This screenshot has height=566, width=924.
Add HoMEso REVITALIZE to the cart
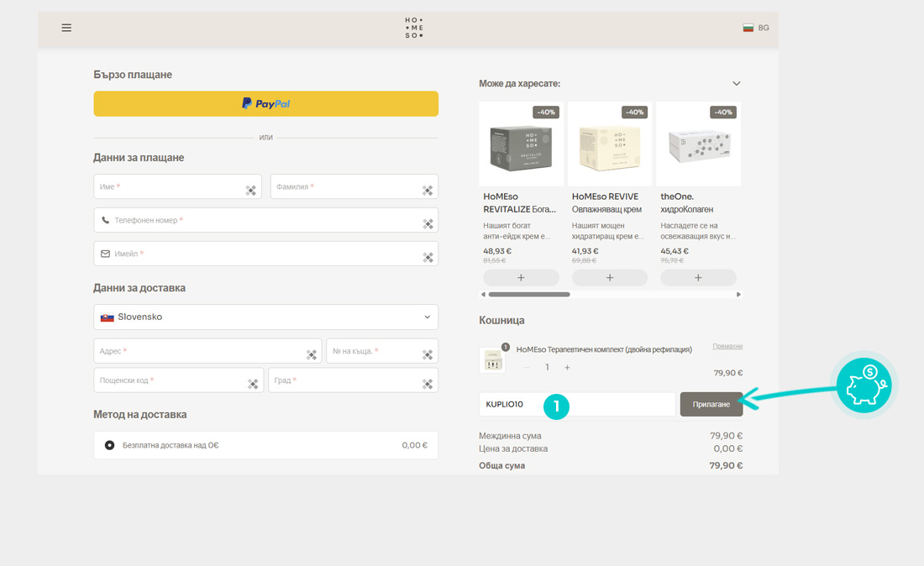pyautogui.click(x=521, y=277)
